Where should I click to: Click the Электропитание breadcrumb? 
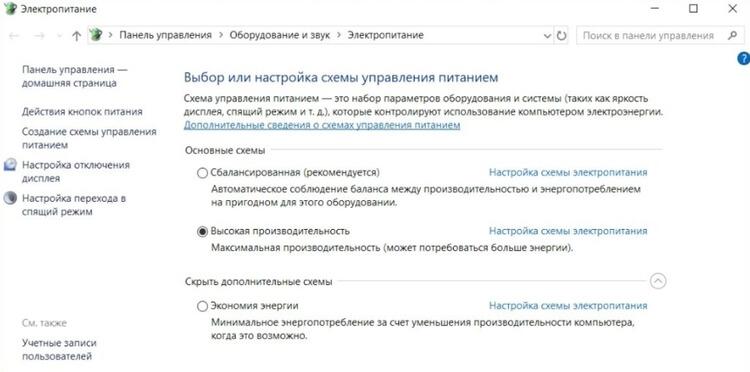point(386,35)
